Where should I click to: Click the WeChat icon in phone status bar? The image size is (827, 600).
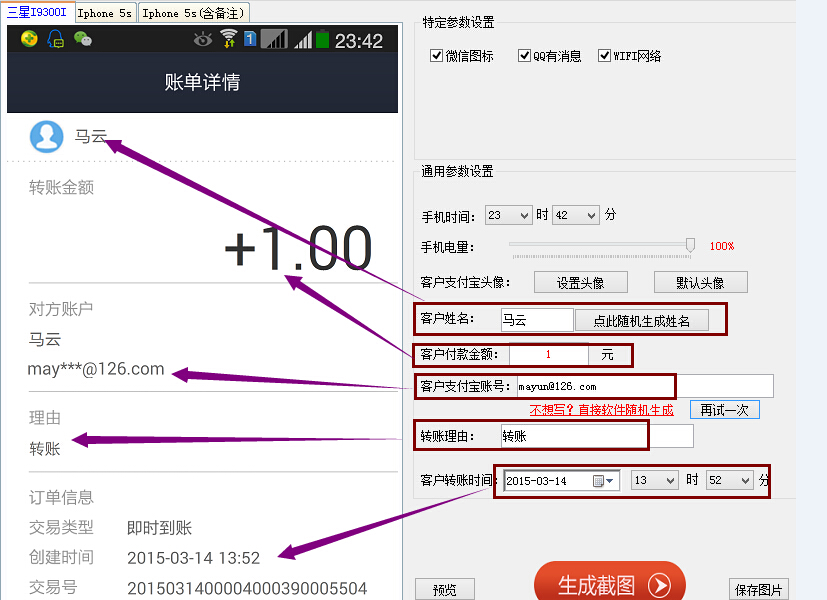click(83, 40)
